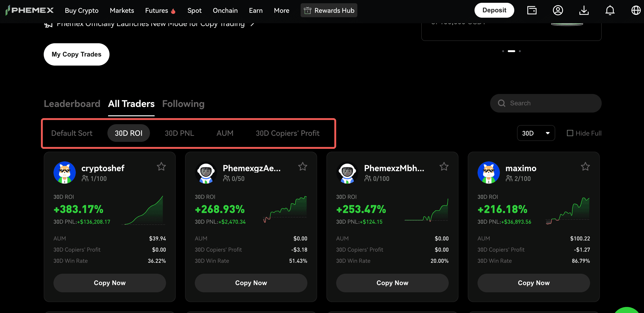The image size is (644, 313).
Task: Open the Futures navigation menu
Action: [157, 10]
